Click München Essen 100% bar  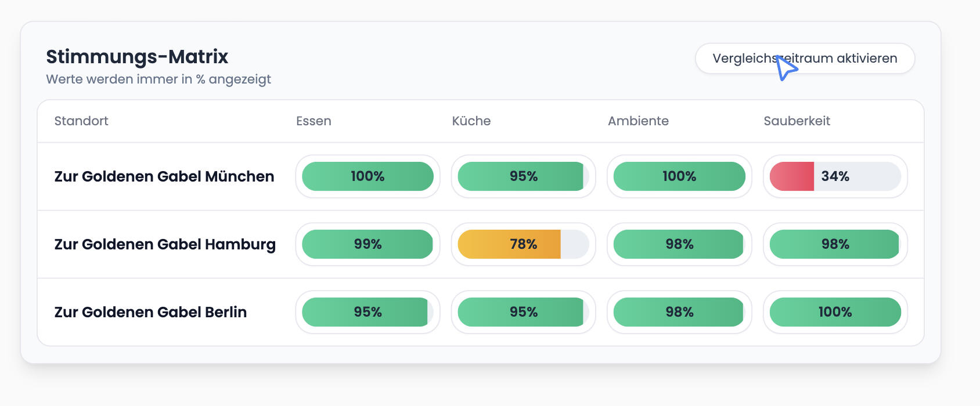pyautogui.click(x=368, y=176)
